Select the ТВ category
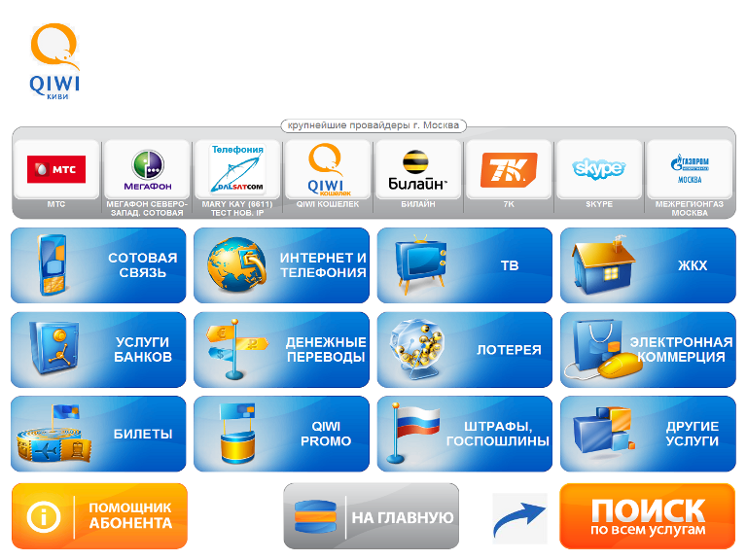747x560 pixels. click(465, 265)
